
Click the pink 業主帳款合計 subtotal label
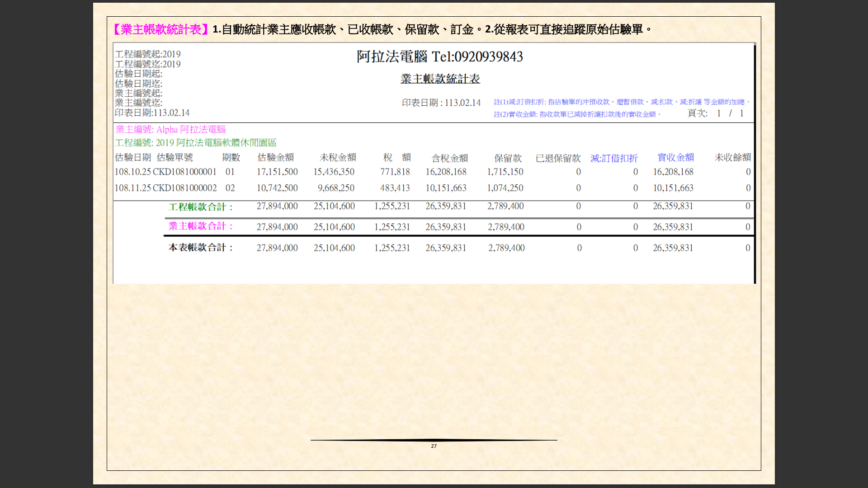[201, 226]
